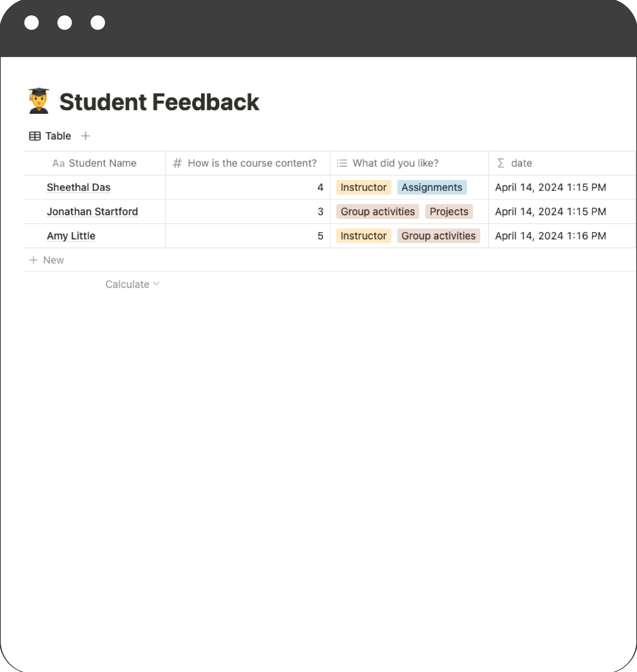
Task: Select the Table view tab
Action: tap(58, 136)
